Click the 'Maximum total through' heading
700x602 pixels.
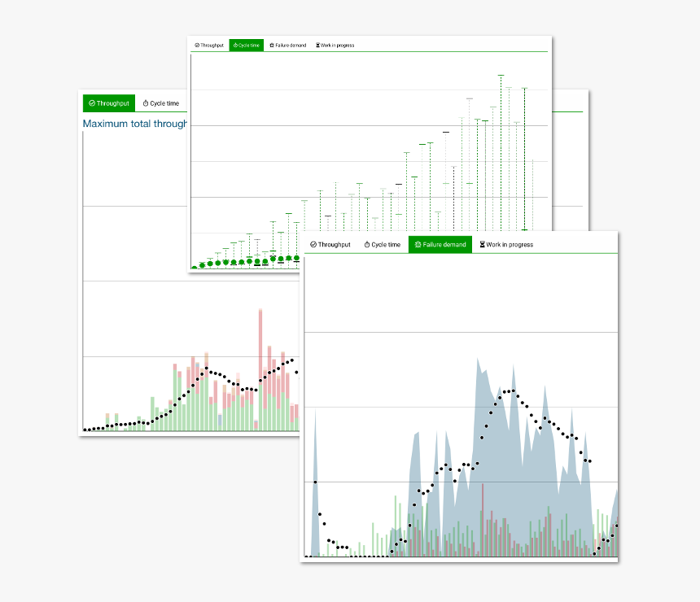point(135,124)
